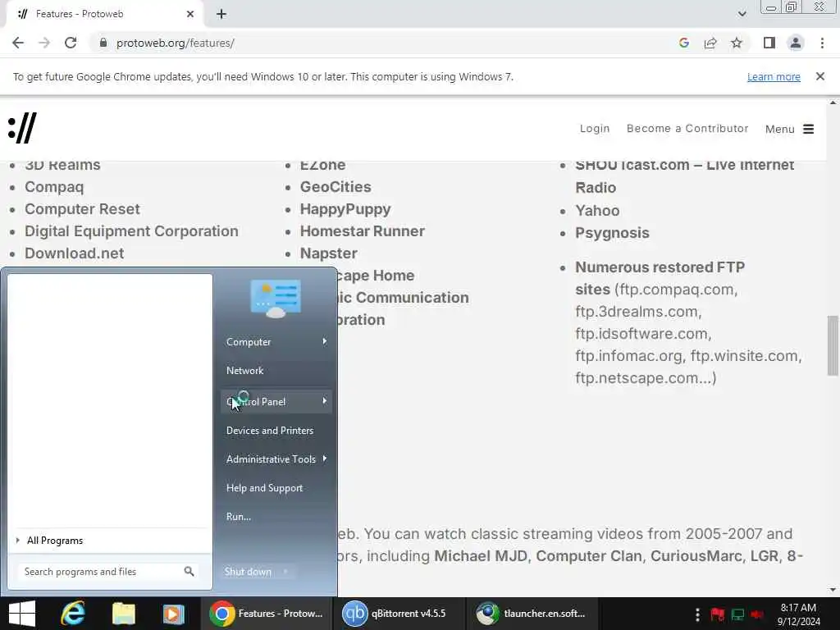The image size is (840, 630).
Task: Click the 'Napster' list item
Action: pos(328,253)
